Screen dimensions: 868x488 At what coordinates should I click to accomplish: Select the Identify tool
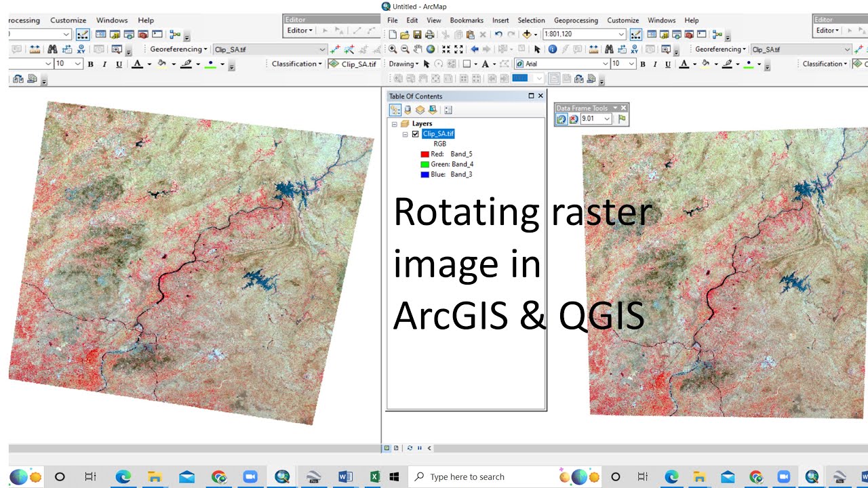pyautogui.click(x=553, y=49)
